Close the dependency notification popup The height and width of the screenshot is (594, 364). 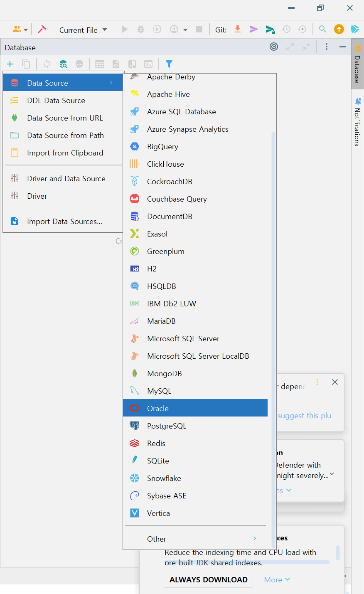(335, 382)
